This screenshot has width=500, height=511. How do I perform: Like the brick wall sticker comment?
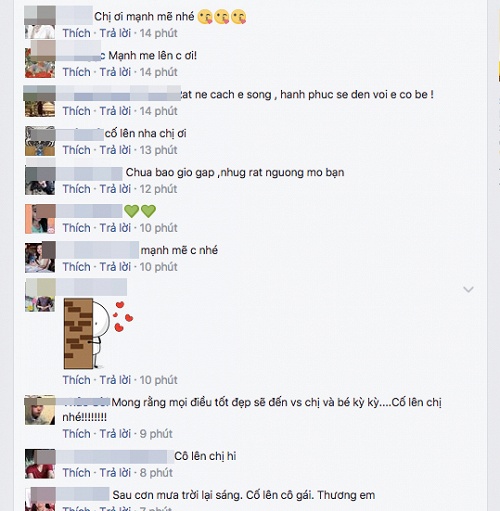[77, 380]
